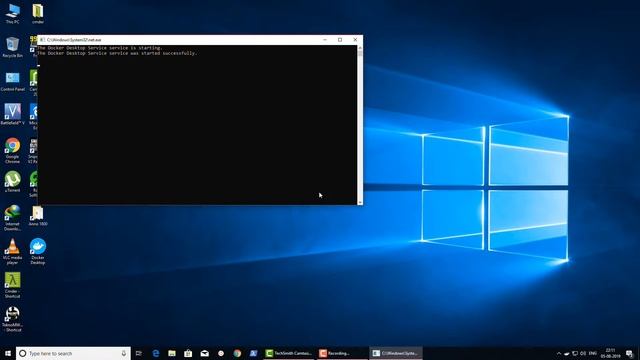The image size is (640, 360).
Task: Maximize the net.exe console window
Action: [x=340, y=40]
